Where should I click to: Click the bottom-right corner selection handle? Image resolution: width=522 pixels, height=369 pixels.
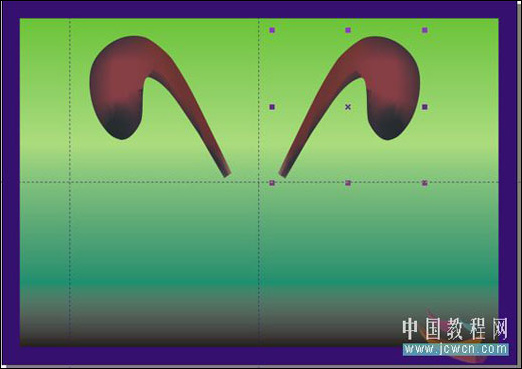pyautogui.click(x=424, y=183)
